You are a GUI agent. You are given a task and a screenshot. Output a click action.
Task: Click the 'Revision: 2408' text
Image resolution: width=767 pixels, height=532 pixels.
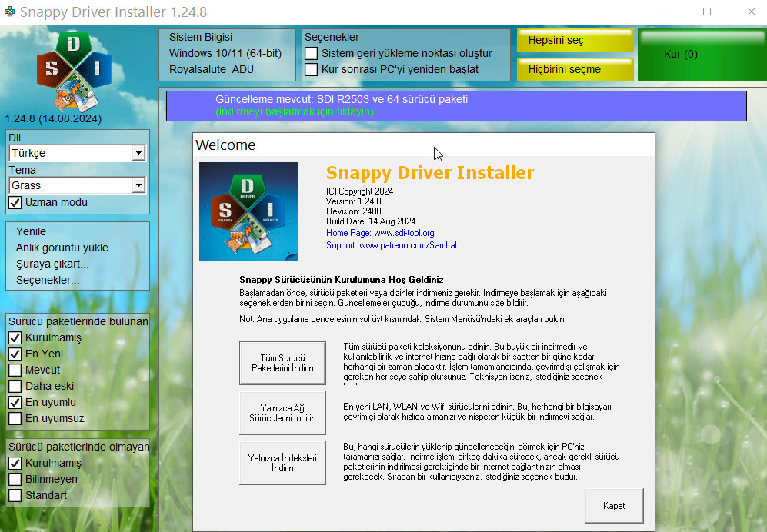point(354,211)
